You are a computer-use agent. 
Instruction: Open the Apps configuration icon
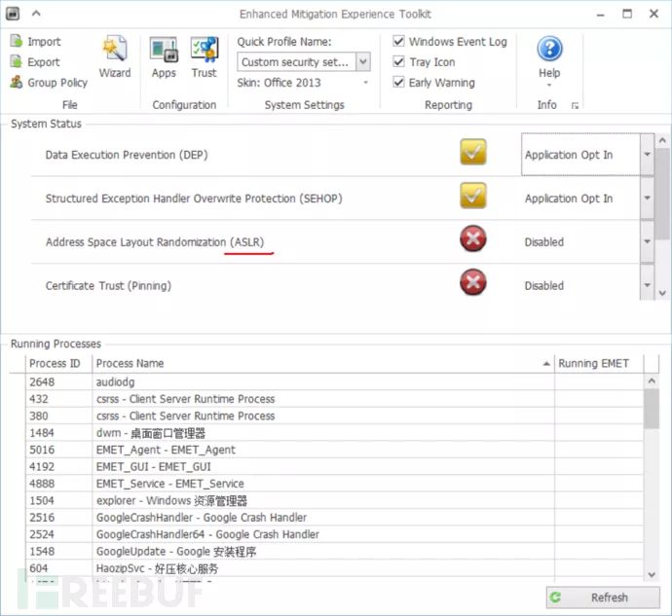[x=164, y=49]
